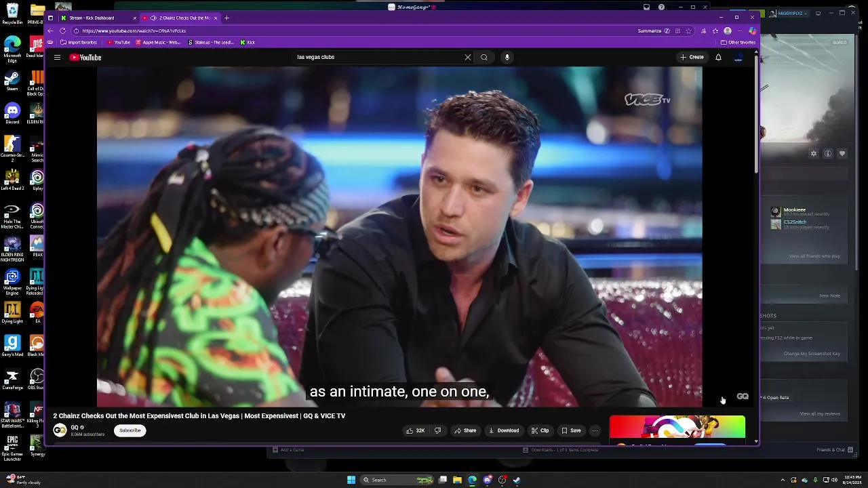Share the 2 Chainz video
The image size is (868, 488).
point(465,430)
